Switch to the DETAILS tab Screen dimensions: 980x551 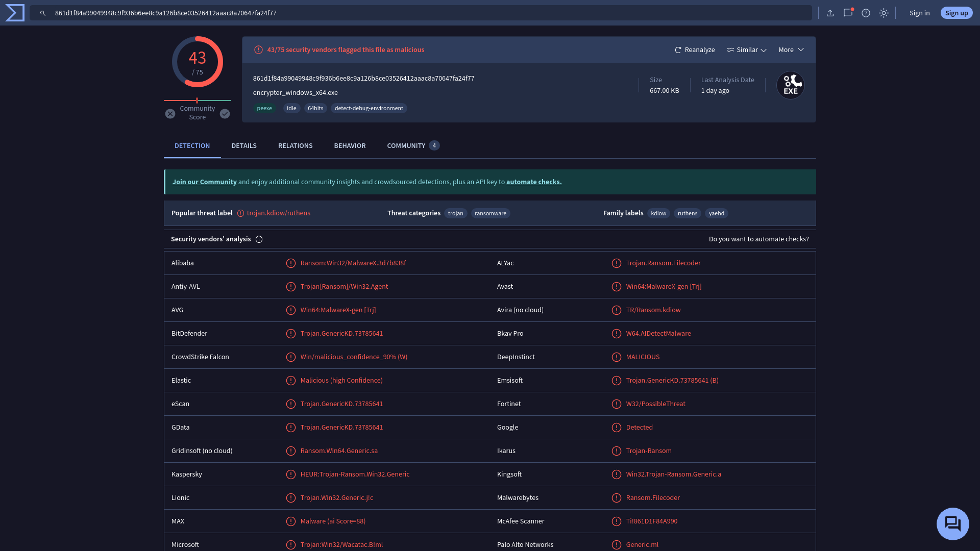coord(244,146)
